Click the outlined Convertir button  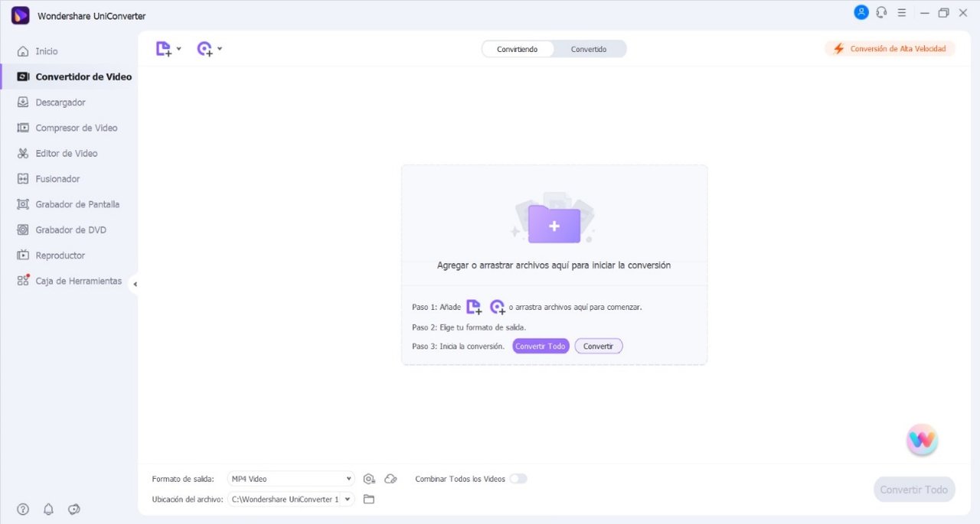click(x=598, y=347)
